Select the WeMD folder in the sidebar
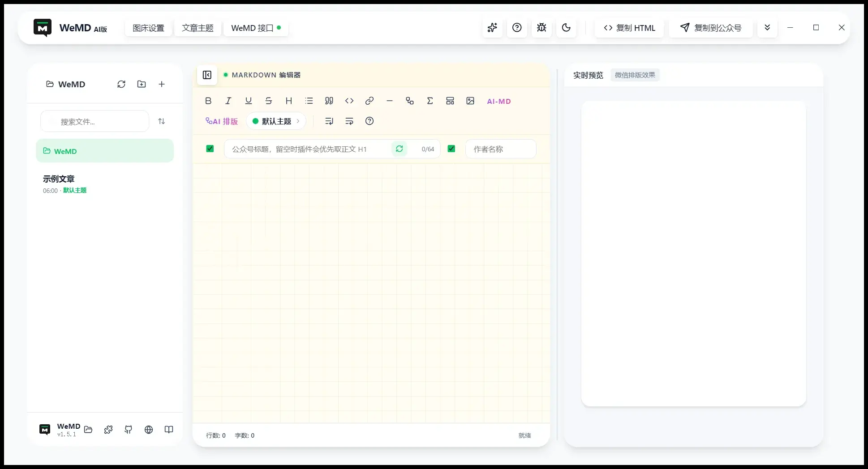Viewport: 868px width, 469px height. coord(105,151)
